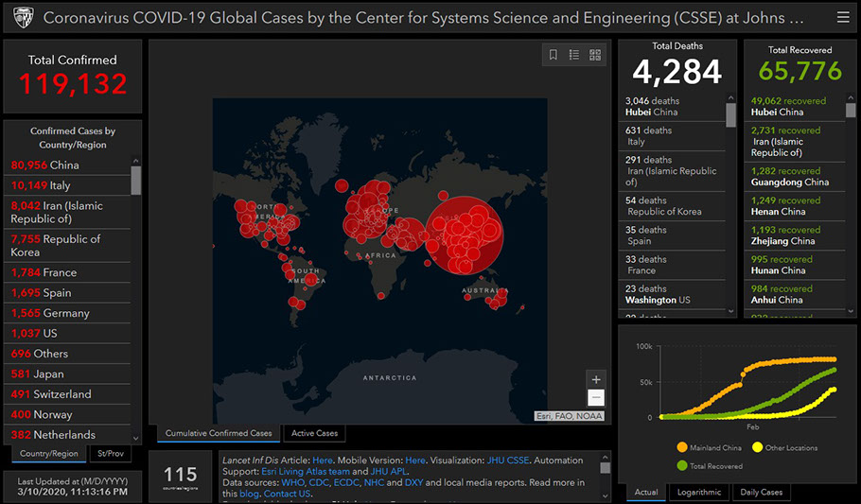
Task: Select 1,193 recovered Zhejiang China entry
Action: pos(797,235)
